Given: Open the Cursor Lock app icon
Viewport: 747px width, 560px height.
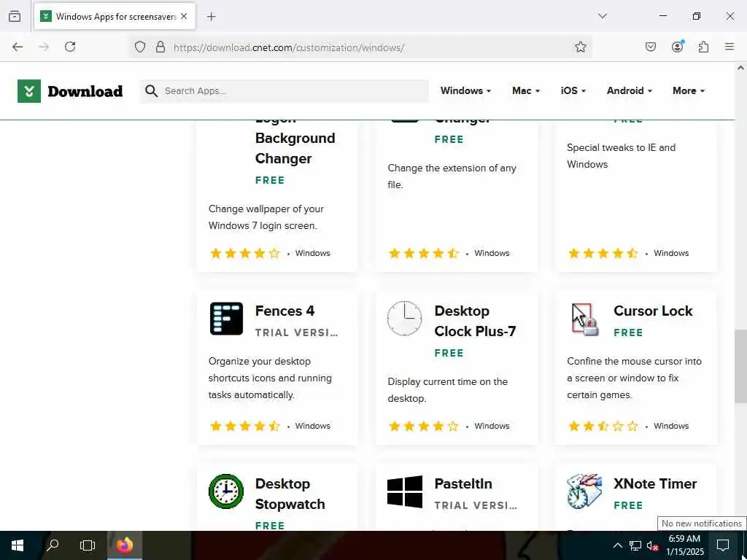Looking at the screenshot, I should (584, 319).
